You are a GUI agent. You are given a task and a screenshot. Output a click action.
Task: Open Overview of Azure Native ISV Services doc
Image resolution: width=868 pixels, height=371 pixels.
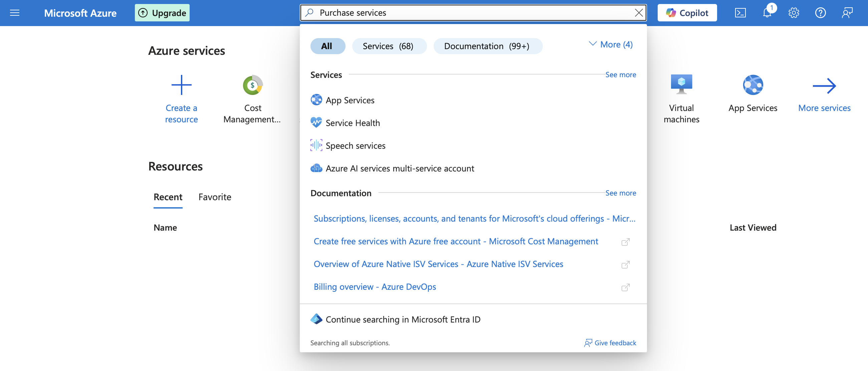pos(438,264)
